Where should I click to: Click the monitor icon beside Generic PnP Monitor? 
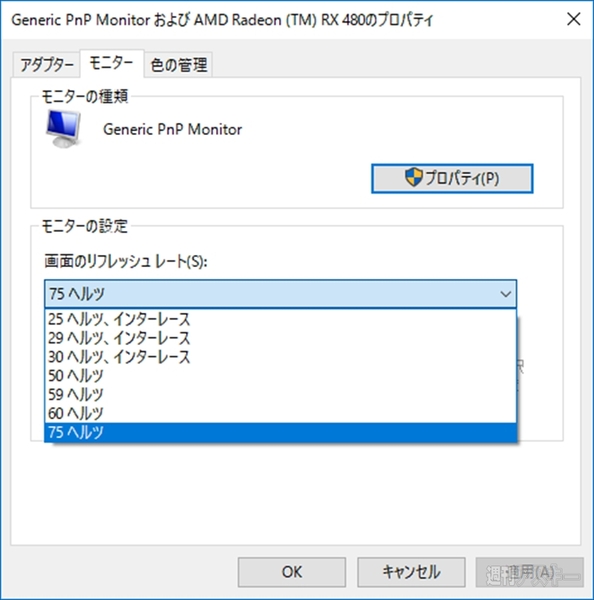coord(63,129)
